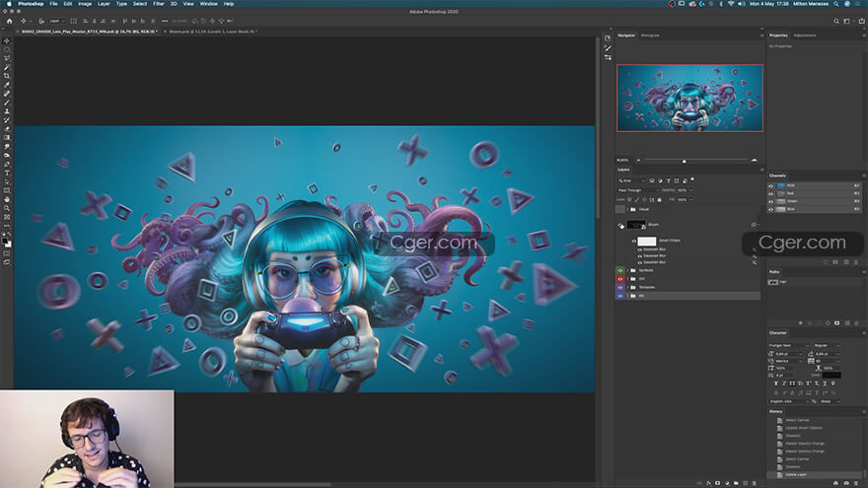868x488 pixels.
Task: Hide the Blue channel
Action: (x=770, y=209)
